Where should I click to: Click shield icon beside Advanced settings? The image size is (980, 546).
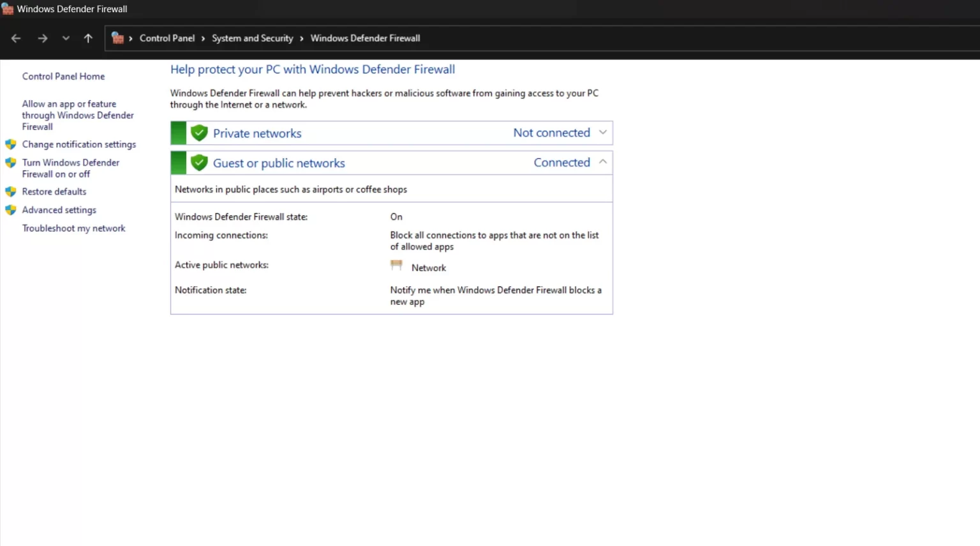point(11,210)
